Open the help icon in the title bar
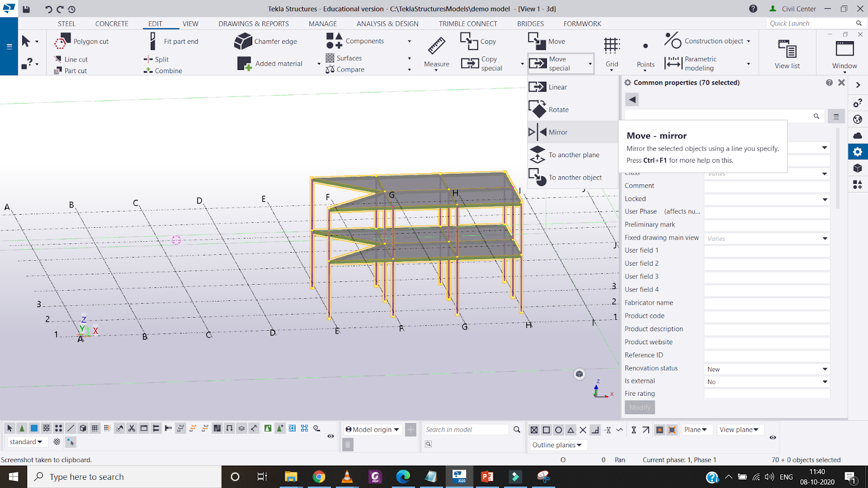This screenshot has width=868, height=488. click(x=753, y=9)
